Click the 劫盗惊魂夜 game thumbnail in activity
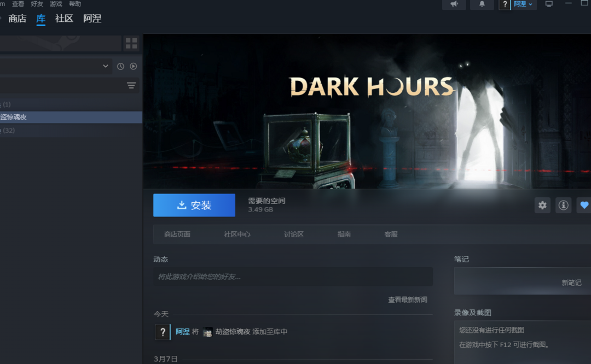Viewport: 591px width, 364px height. click(207, 332)
